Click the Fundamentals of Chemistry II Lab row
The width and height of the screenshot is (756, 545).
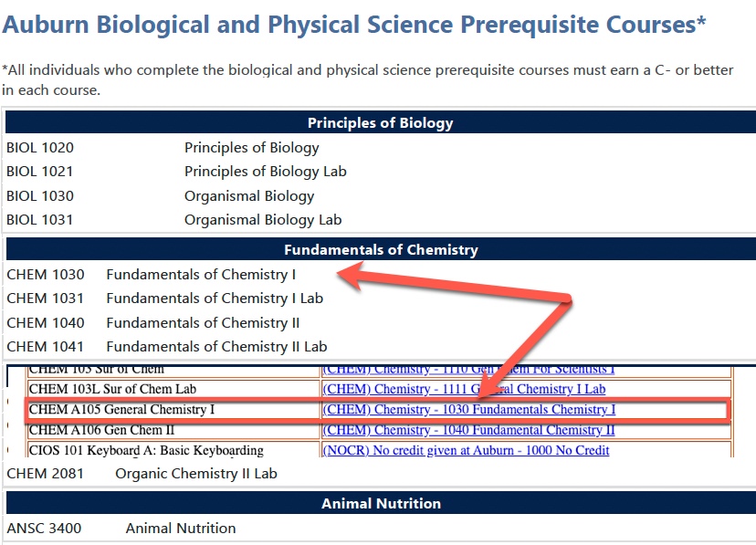[x=381, y=347]
